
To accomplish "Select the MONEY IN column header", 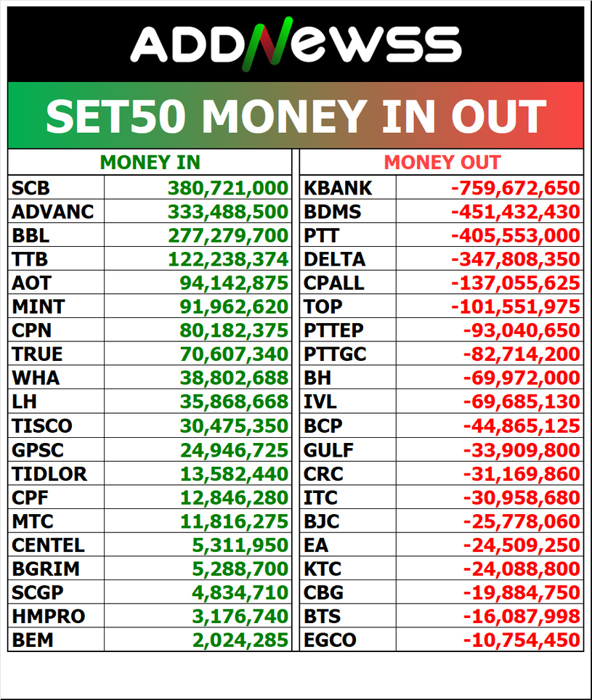I will pyautogui.click(x=150, y=163).
